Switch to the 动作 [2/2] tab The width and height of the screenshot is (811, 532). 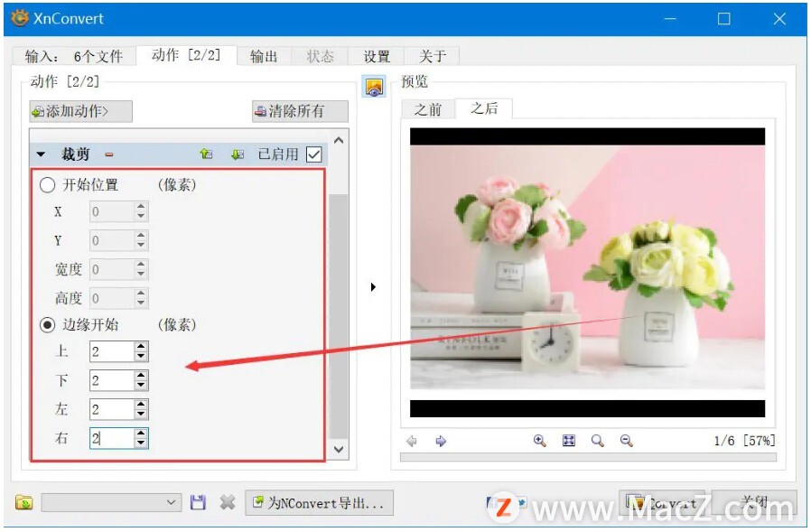point(186,55)
